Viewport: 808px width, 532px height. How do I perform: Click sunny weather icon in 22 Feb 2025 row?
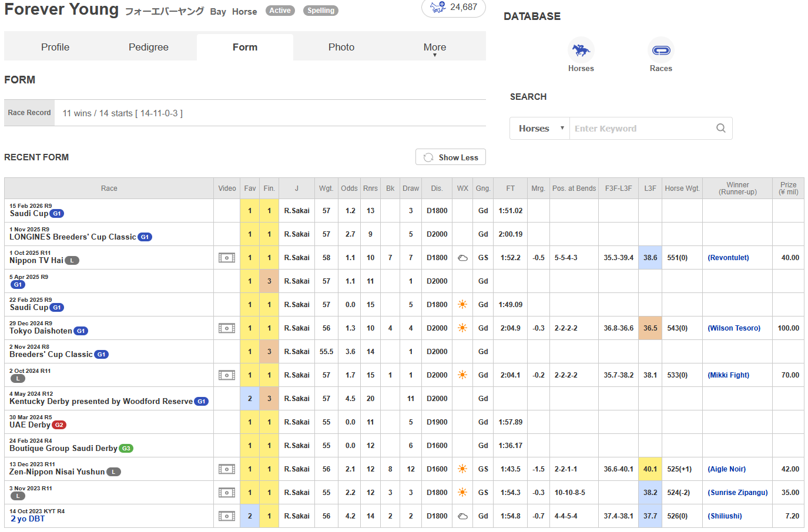coord(462,304)
